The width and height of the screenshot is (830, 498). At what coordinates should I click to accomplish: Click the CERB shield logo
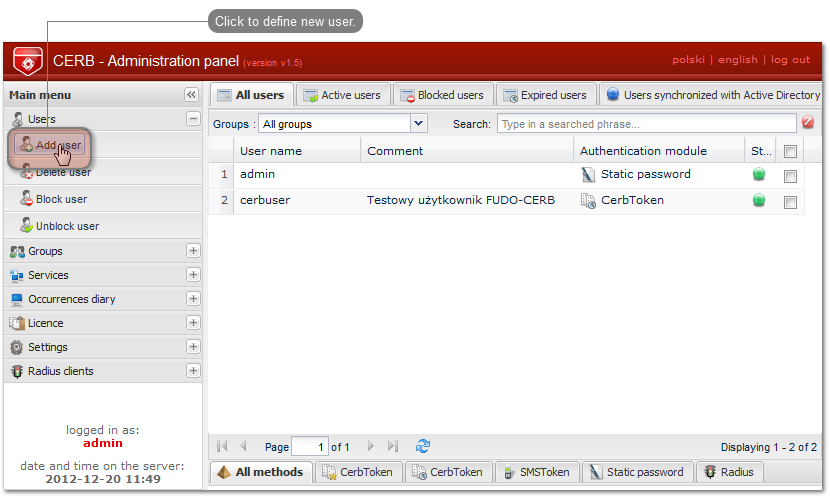[x=28, y=60]
